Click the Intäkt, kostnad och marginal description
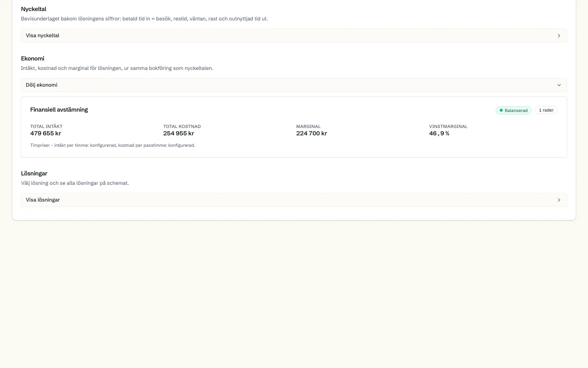Image resolution: width=588 pixels, height=368 pixels. pyautogui.click(x=117, y=68)
